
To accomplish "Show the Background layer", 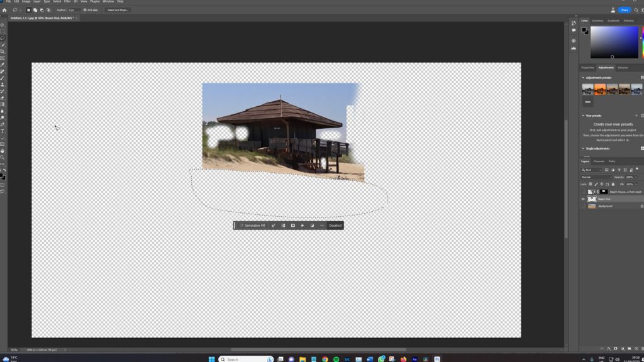I will (x=583, y=206).
